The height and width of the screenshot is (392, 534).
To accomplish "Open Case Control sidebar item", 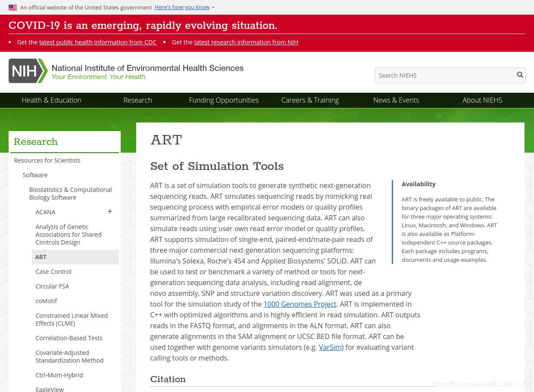I will click(x=53, y=272).
